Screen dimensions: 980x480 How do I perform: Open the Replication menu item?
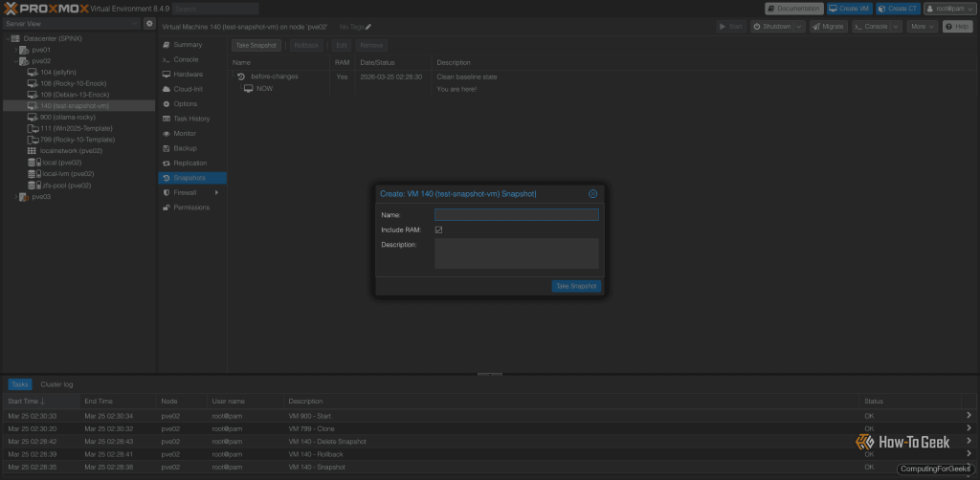tap(192, 163)
